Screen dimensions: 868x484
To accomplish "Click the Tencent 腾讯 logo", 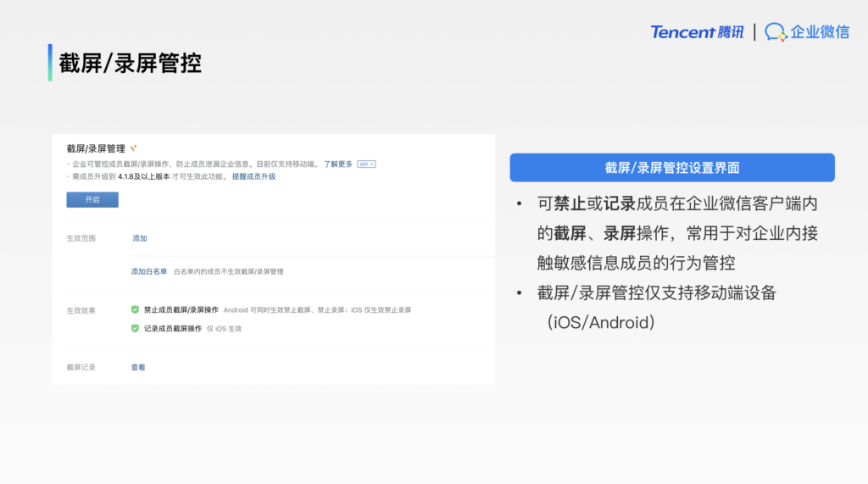I will (697, 32).
